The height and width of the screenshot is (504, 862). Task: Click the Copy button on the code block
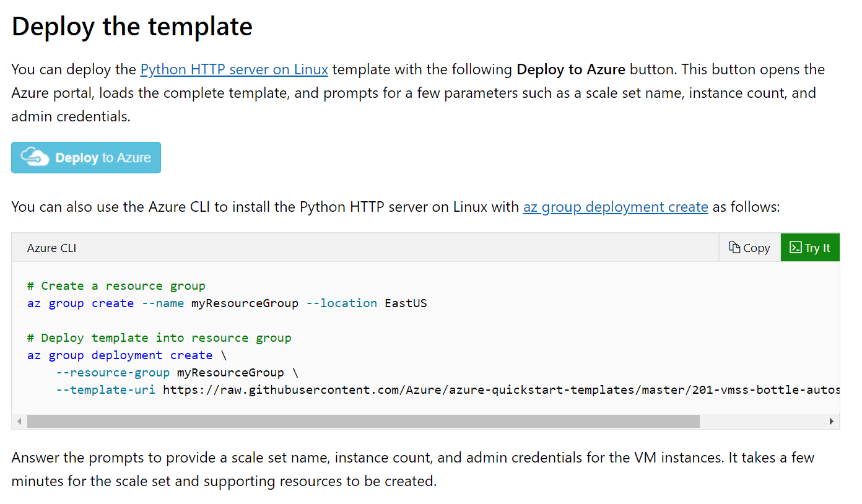[749, 247]
